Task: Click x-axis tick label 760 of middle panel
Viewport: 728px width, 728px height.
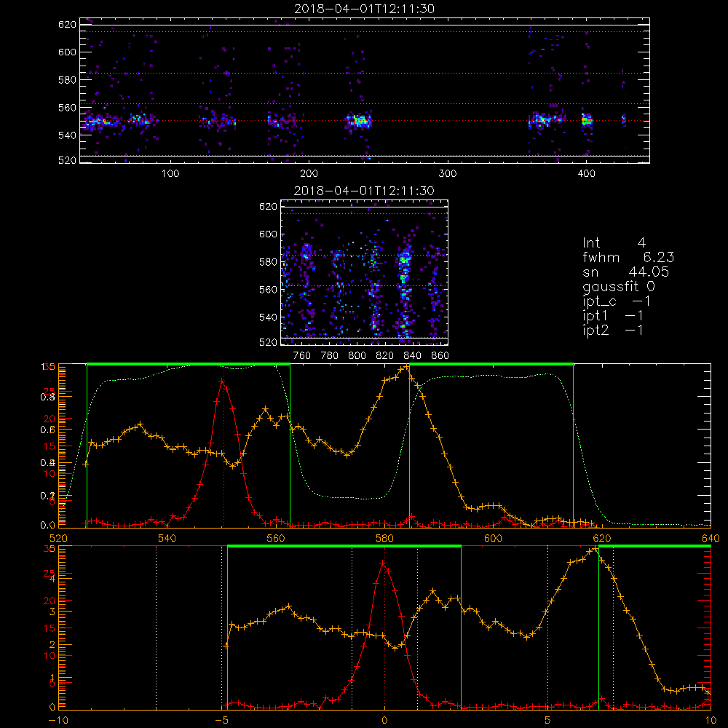Action: pyautogui.click(x=302, y=356)
